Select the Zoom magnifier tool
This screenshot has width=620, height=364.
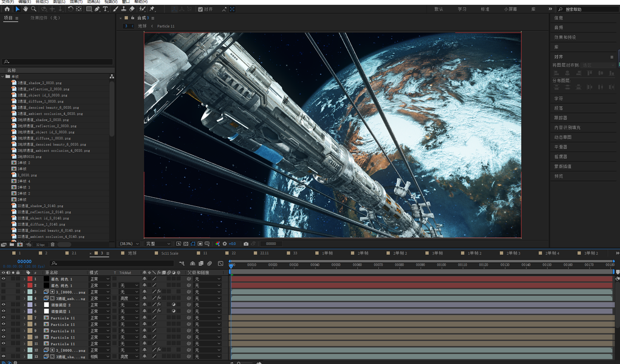click(x=33, y=8)
